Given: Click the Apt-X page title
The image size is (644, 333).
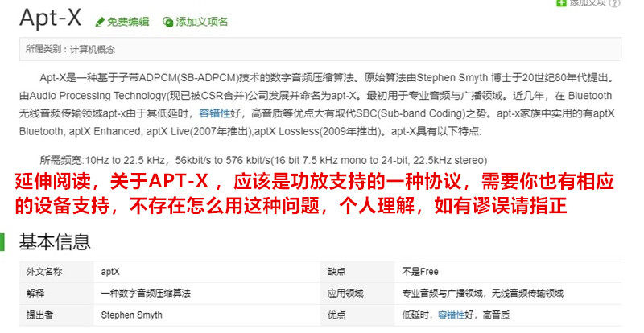Looking at the screenshot, I should point(51,18).
